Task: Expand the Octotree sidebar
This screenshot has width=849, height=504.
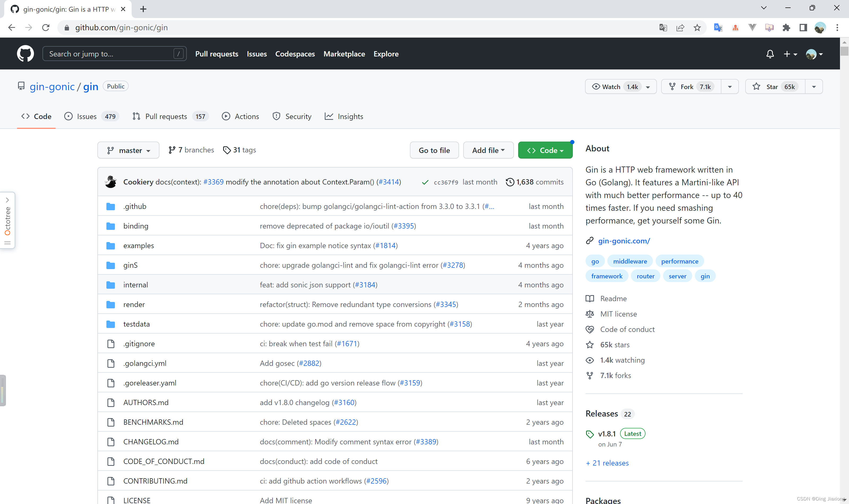Action: (x=7, y=200)
